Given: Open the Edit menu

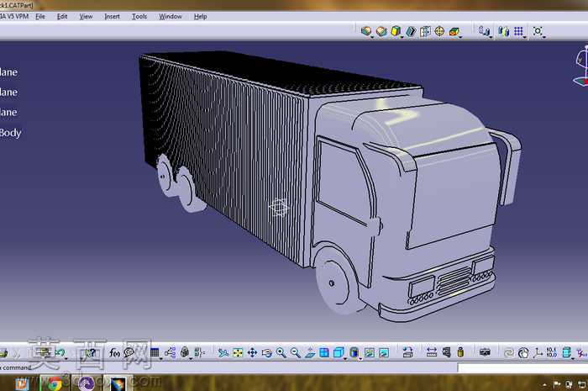Looking at the screenshot, I should click(62, 17).
